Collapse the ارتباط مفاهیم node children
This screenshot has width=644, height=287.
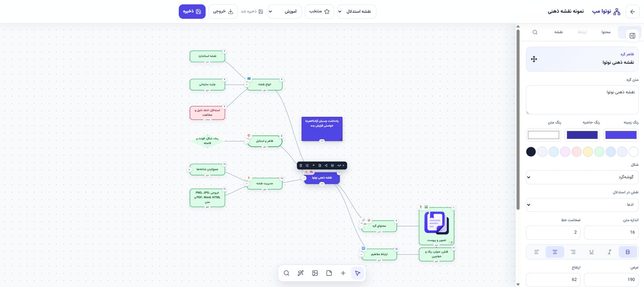361,254
